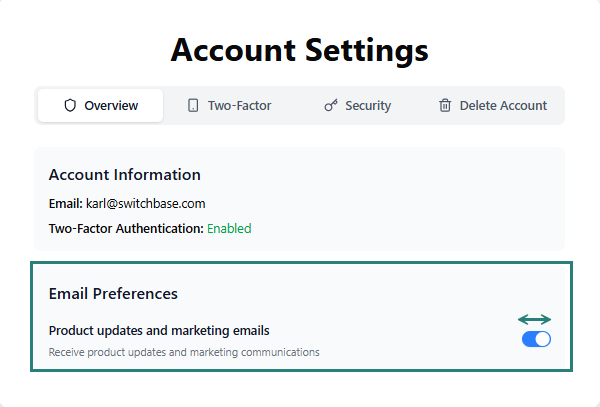Screen dimensions: 600x407
Task: Click the Account Information section heading
Action: (124, 175)
